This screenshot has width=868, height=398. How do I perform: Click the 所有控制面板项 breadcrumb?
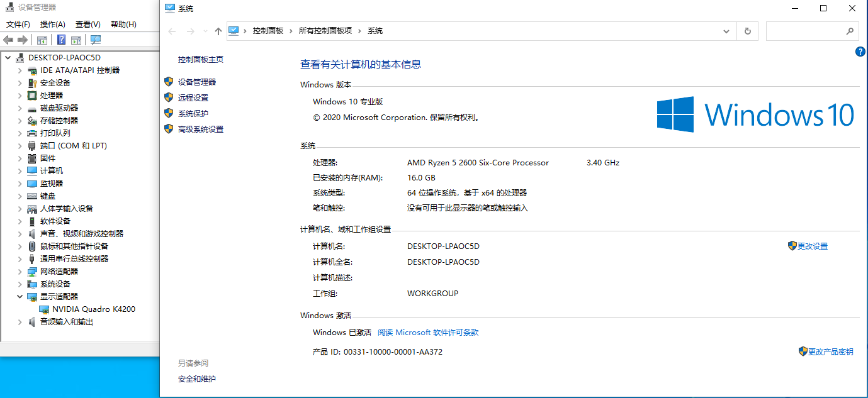click(x=325, y=31)
